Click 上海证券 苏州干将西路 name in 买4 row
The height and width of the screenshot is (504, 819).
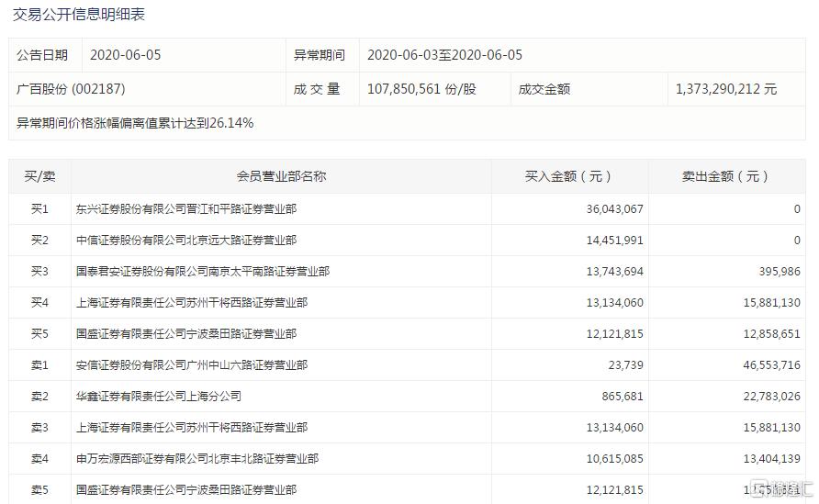[x=192, y=302]
